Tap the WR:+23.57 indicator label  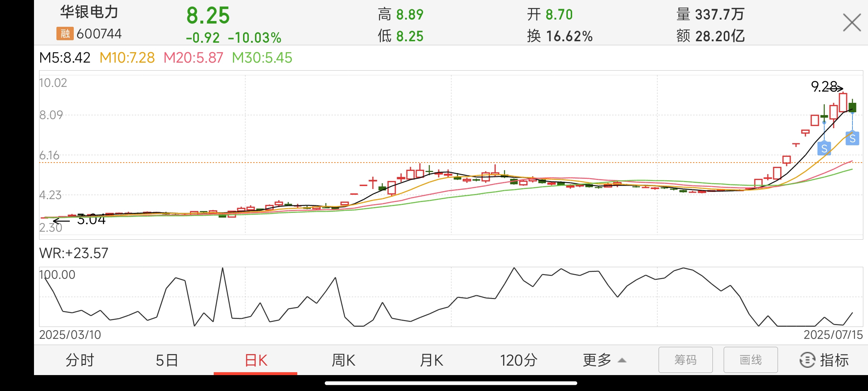click(x=74, y=253)
